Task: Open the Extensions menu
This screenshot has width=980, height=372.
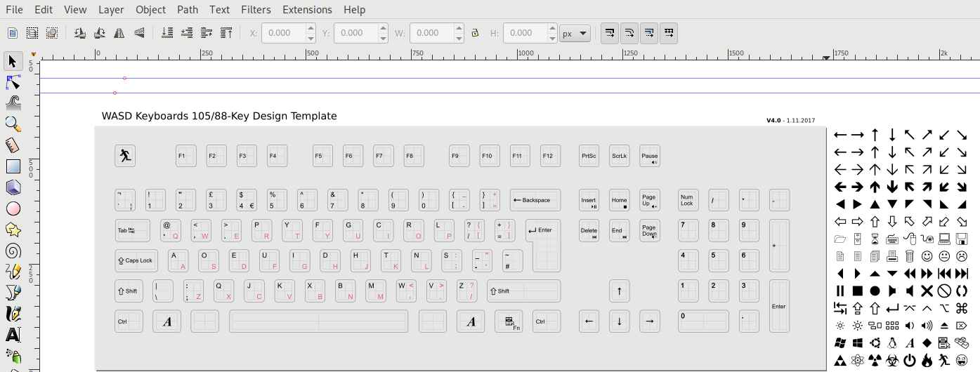Action: tap(308, 10)
